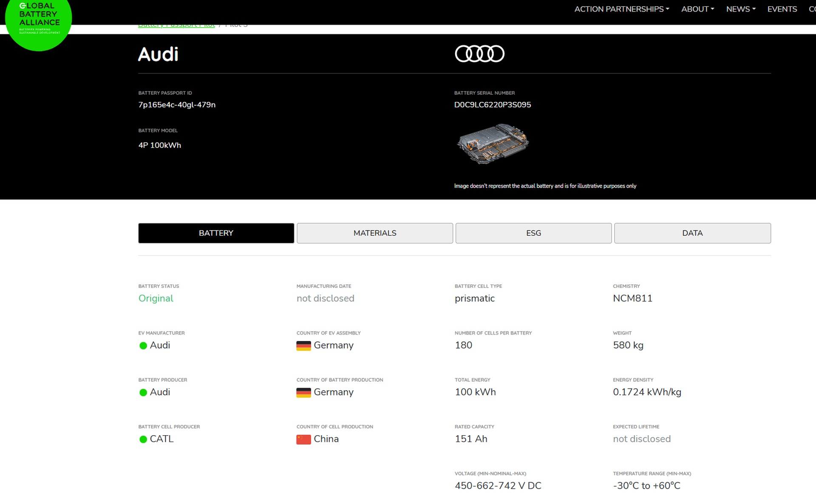Click the 450-662-742 V DC voltage value
Viewport: 816px width, 504px height.
(498, 486)
